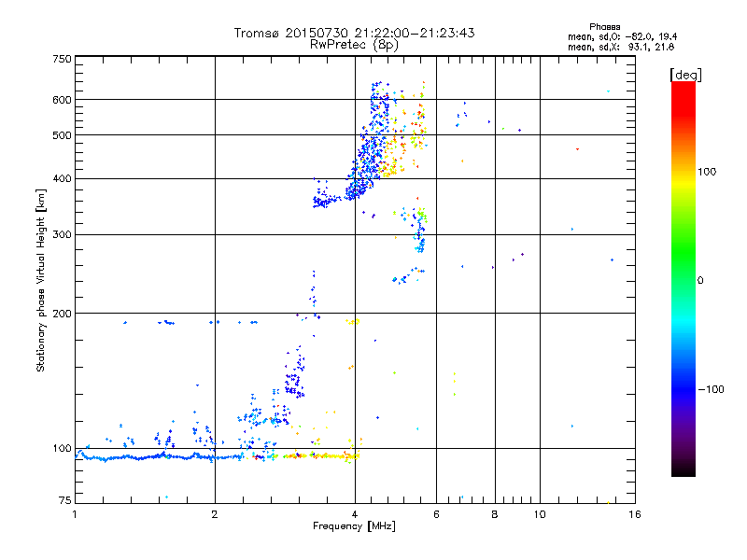Click the blue E-layer trace near 100 km

(x=160, y=457)
